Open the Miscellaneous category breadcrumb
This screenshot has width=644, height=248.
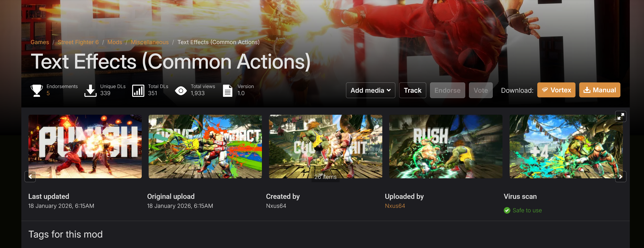[x=150, y=42]
